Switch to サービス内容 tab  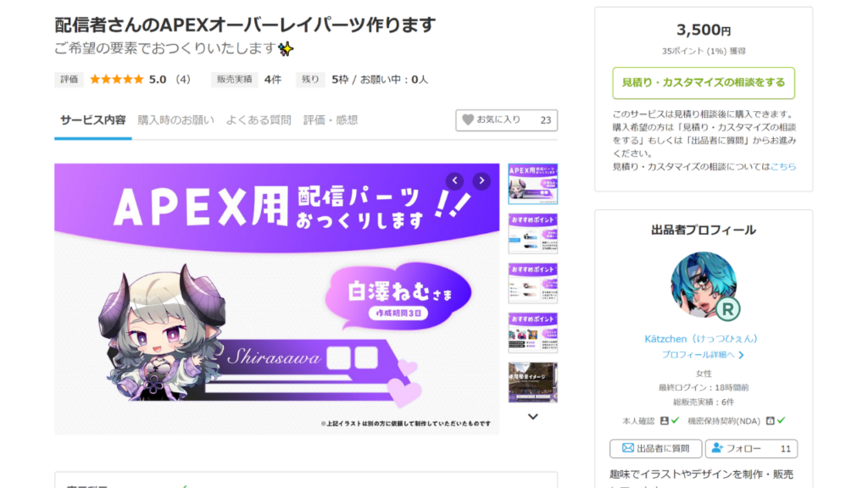tap(93, 120)
